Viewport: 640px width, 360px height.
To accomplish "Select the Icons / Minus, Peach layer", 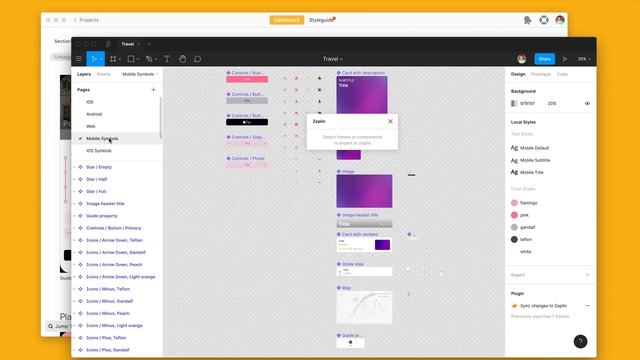I will click(x=108, y=313).
